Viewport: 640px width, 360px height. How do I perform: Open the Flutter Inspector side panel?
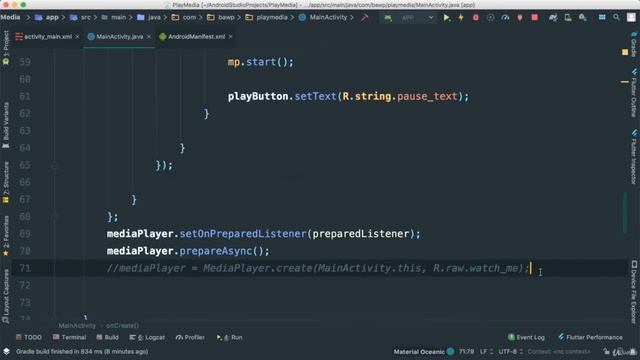634,157
